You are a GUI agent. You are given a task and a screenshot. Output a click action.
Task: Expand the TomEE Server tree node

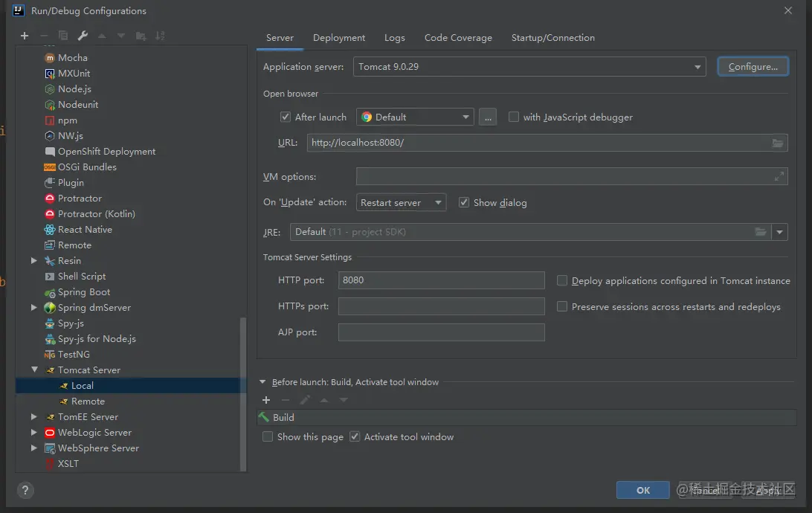point(33,416)
